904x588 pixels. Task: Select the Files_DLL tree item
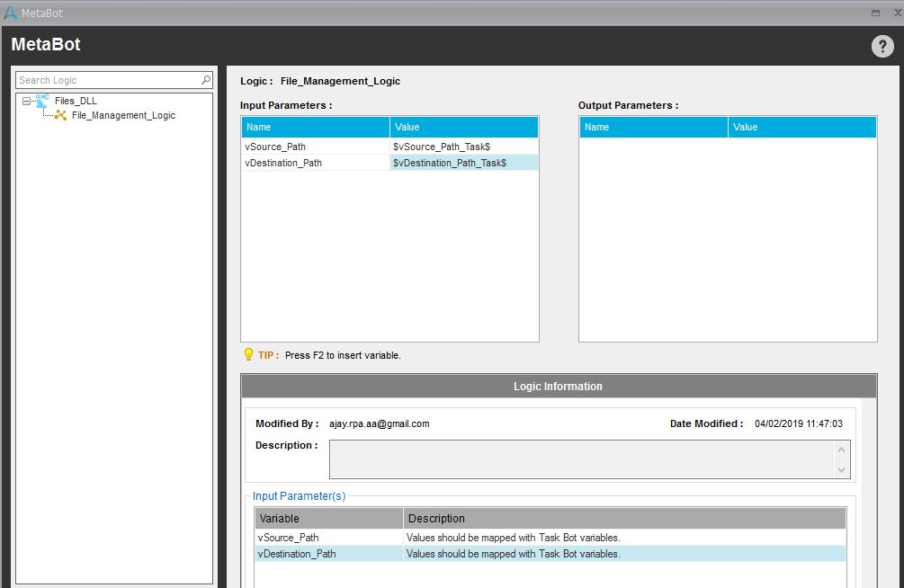click(x=76, y=101)
